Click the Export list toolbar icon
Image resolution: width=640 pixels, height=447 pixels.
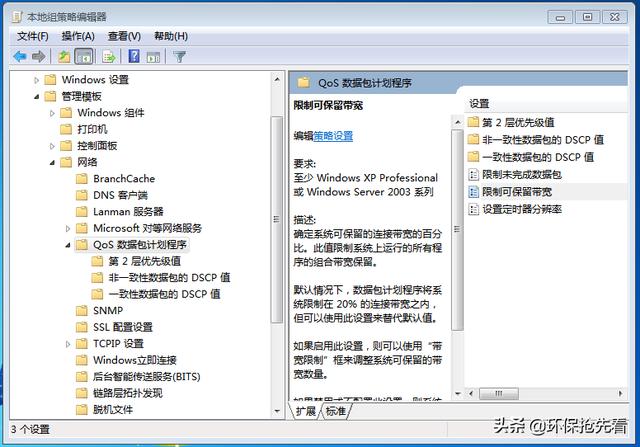[x=108, y=57]
